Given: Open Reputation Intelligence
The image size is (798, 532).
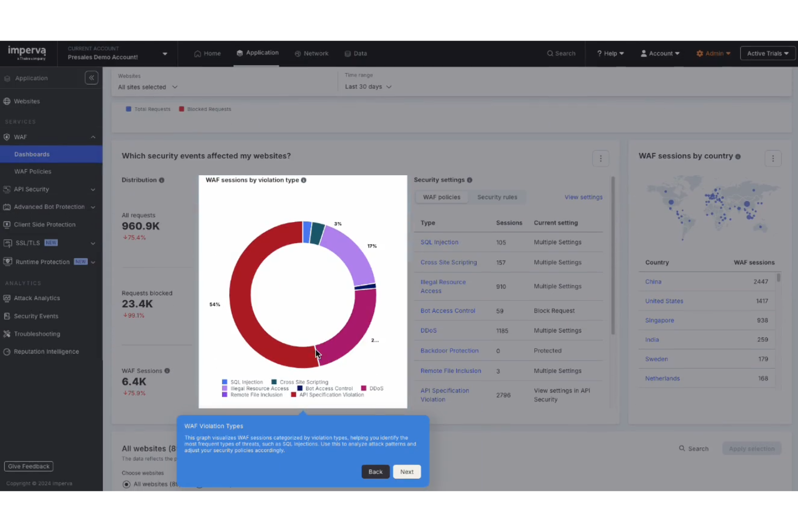Looking at the screenshot, I should (47, 351).
